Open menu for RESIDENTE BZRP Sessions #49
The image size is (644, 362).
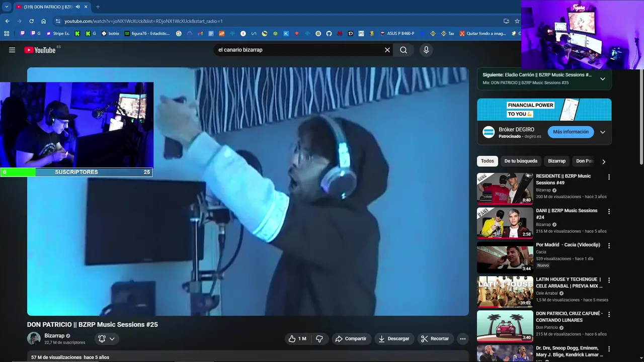click(x=609, y=177)
